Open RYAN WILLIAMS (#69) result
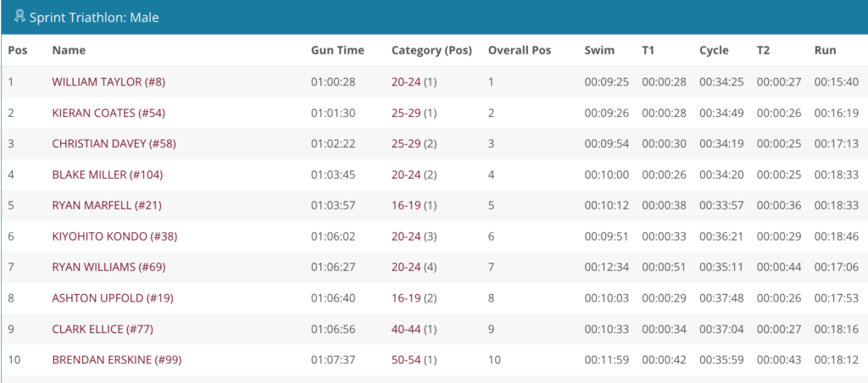 click(108, 268)
